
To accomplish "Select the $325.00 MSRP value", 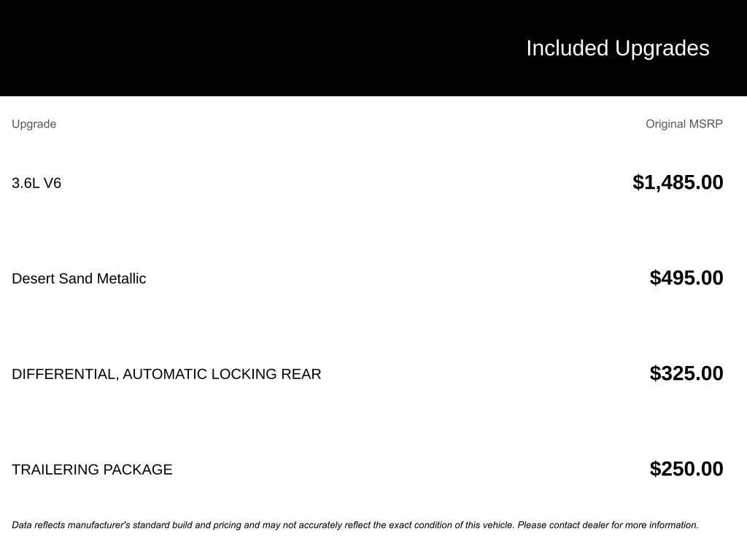I will (x=686, y=373).
